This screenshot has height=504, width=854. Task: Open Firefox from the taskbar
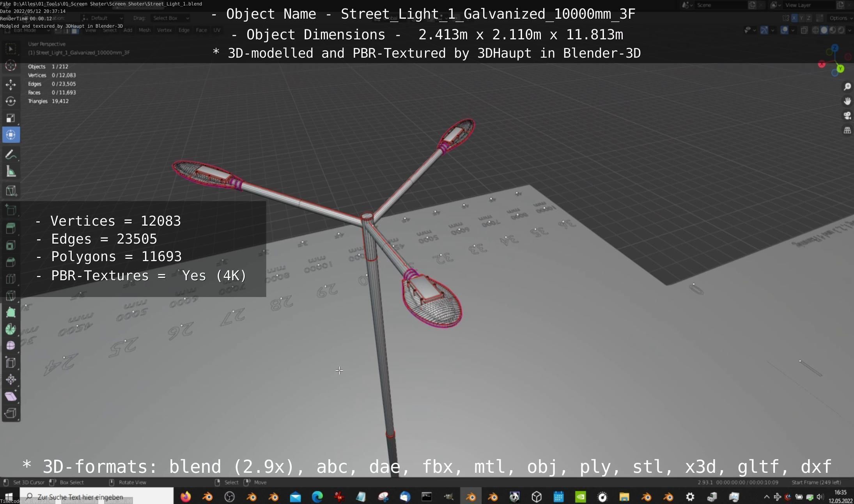pyautogui.click(x=186, y=497)
